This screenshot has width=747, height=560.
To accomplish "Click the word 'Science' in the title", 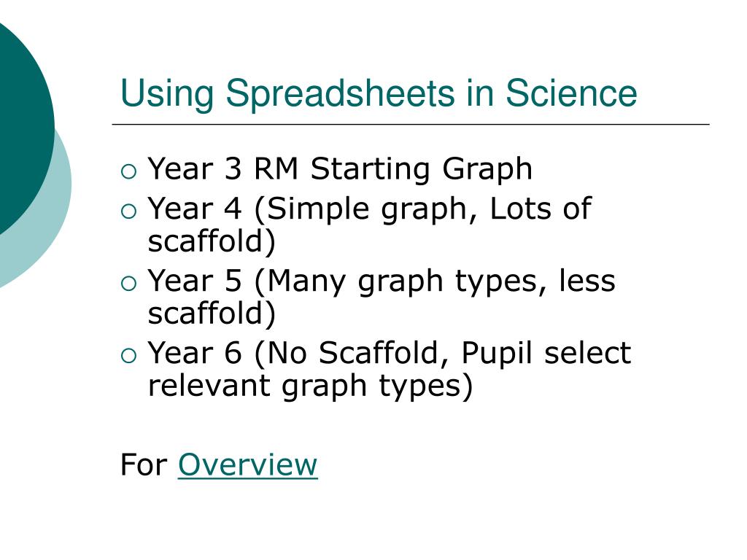I will point(571,93).
